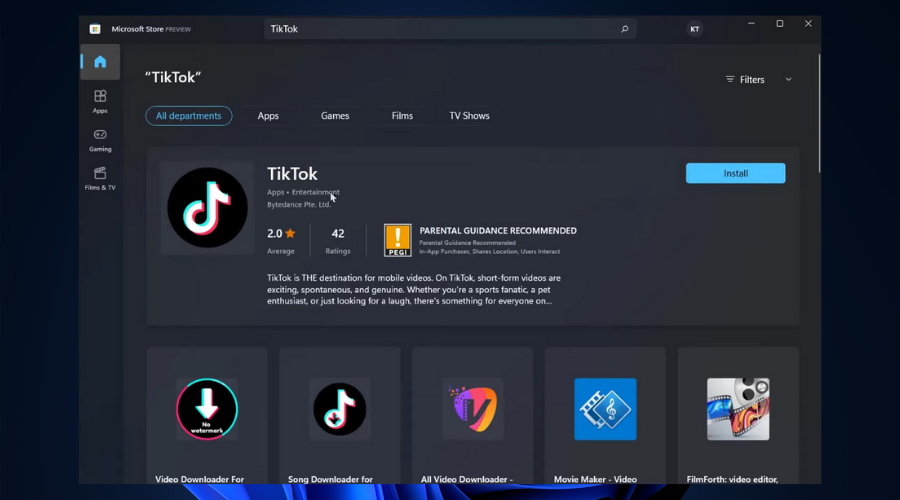
Task: Open the TikTok title link
Action: pos(292,174)
